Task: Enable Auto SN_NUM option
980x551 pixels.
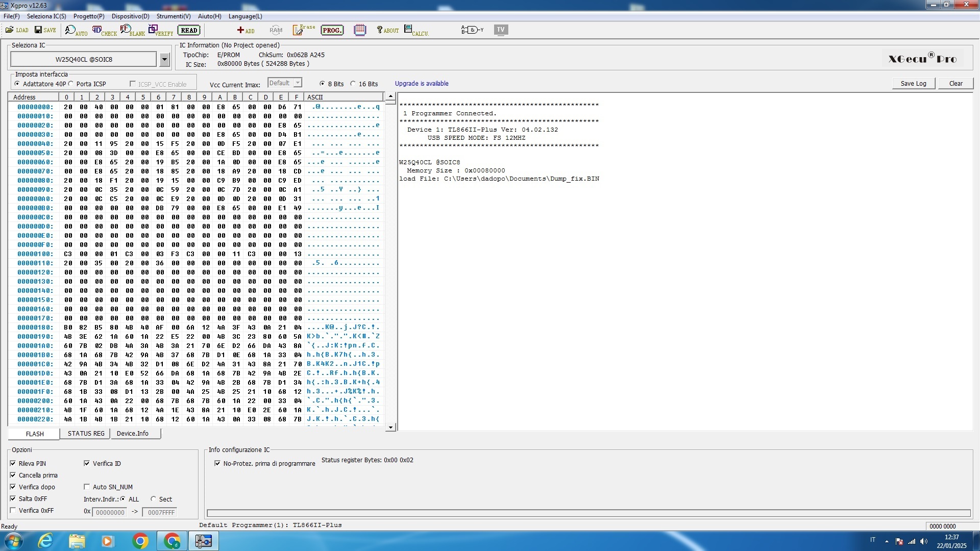Action: click(87, 487)
